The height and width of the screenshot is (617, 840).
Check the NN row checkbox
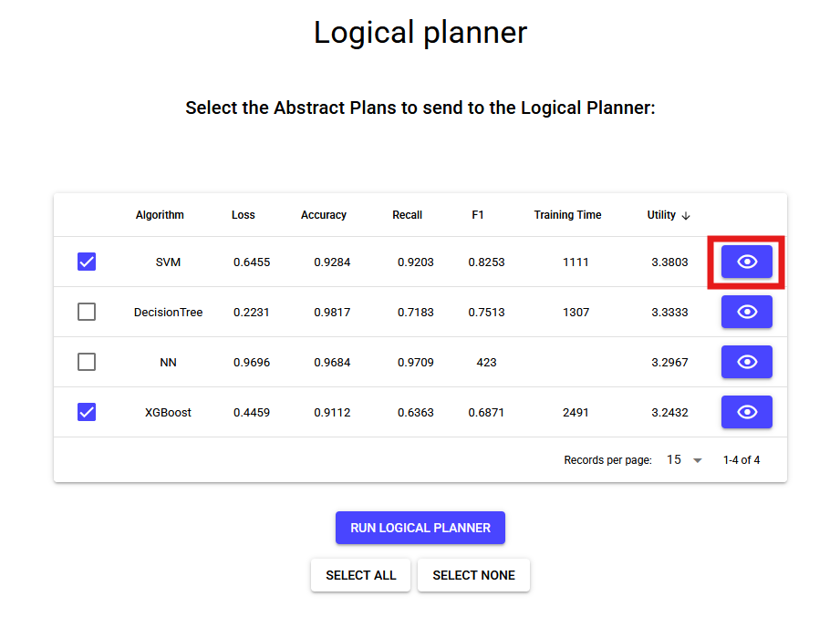[x=87, y=362]
